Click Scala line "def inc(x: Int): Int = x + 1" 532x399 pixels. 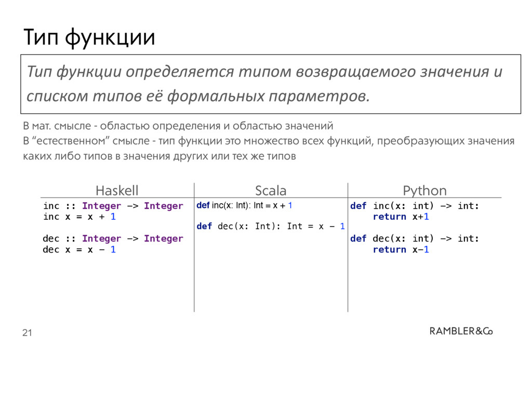pyautogui.click(x=244, y=205)
